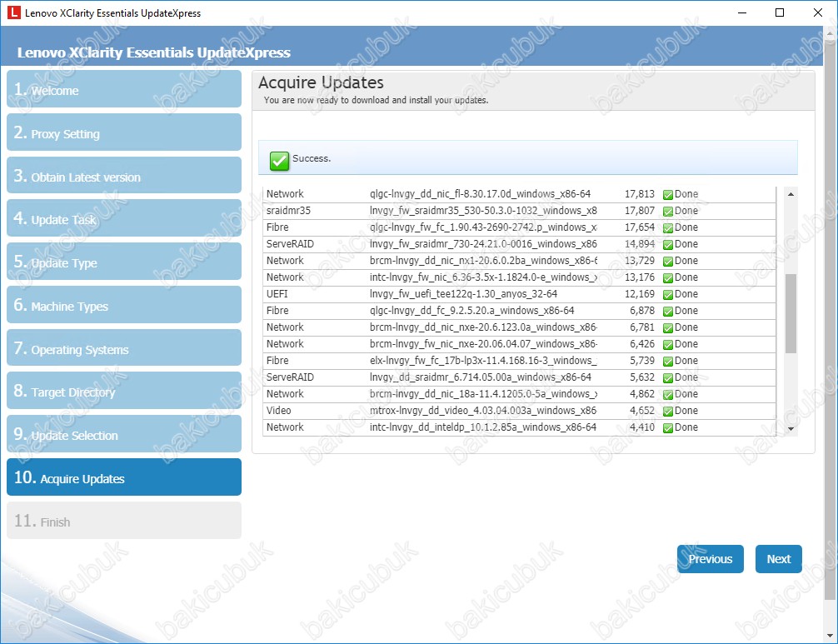
Task: Click the size value 4,410
Action: pos(642,427)
